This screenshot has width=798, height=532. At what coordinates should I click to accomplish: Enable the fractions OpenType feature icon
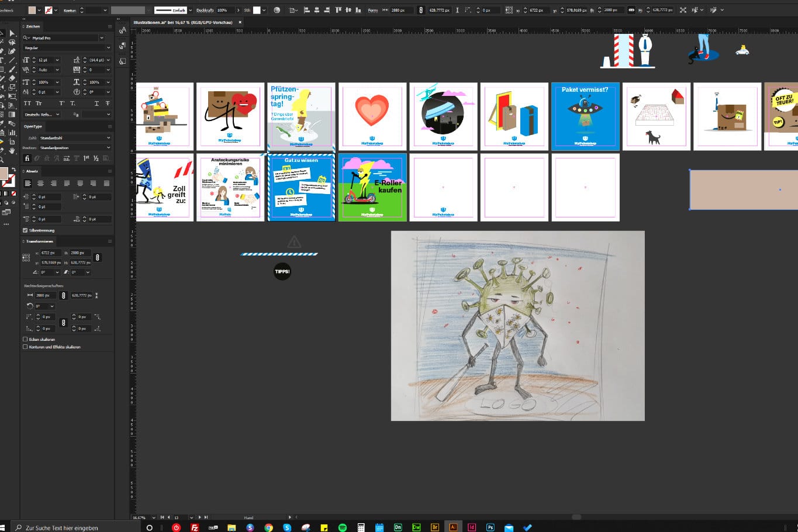coord(96,158)
